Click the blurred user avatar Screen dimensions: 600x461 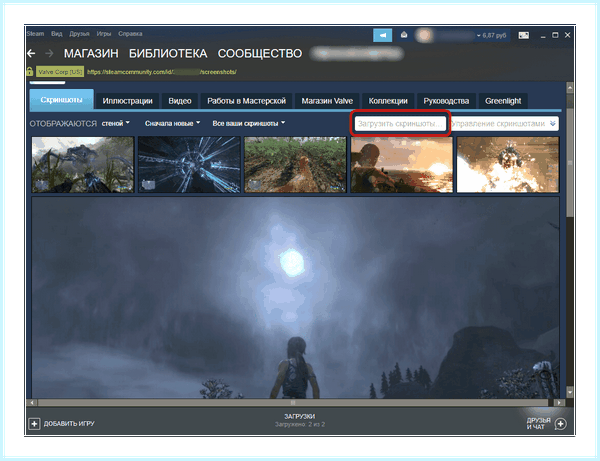(424, 35)
